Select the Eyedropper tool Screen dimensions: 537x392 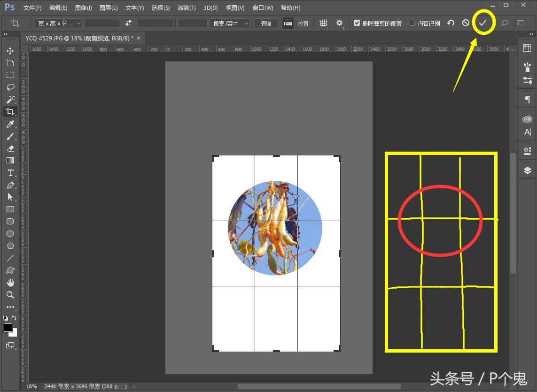pos(10,124)
